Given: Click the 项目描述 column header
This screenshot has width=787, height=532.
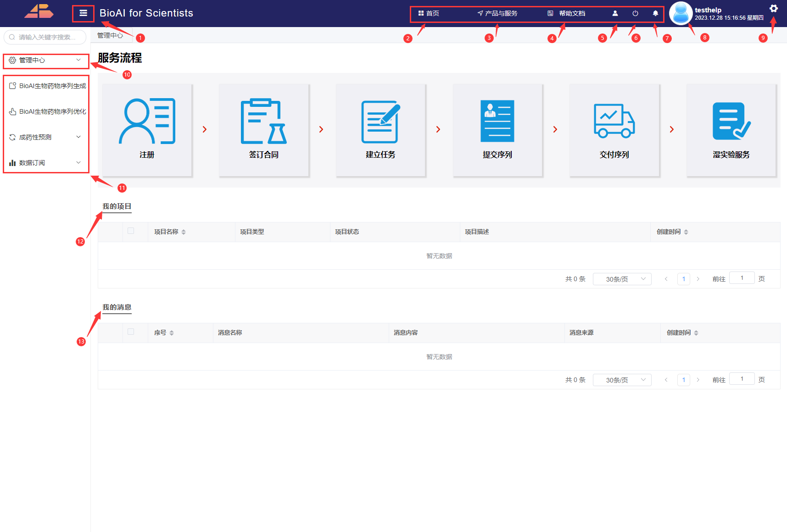Looking at the screenshot, I should pyautogui.click(x=477, y=232).
